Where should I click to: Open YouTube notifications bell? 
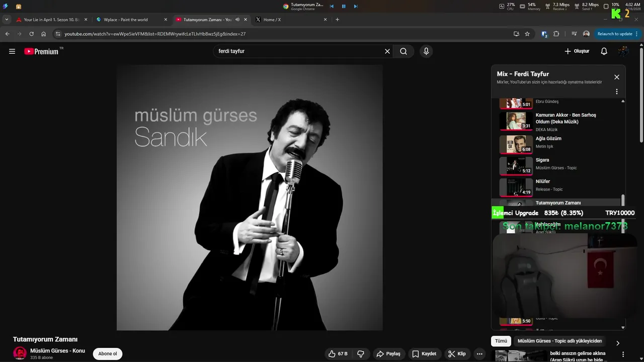[604, 51]
